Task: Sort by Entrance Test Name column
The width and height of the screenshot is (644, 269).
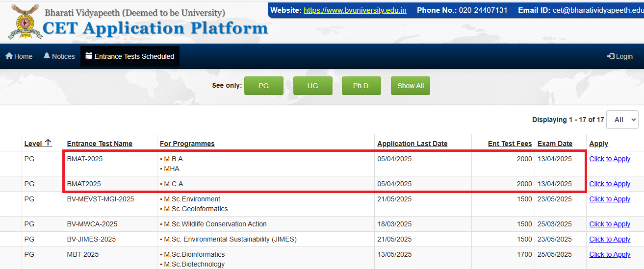Action: pos(100,144)
